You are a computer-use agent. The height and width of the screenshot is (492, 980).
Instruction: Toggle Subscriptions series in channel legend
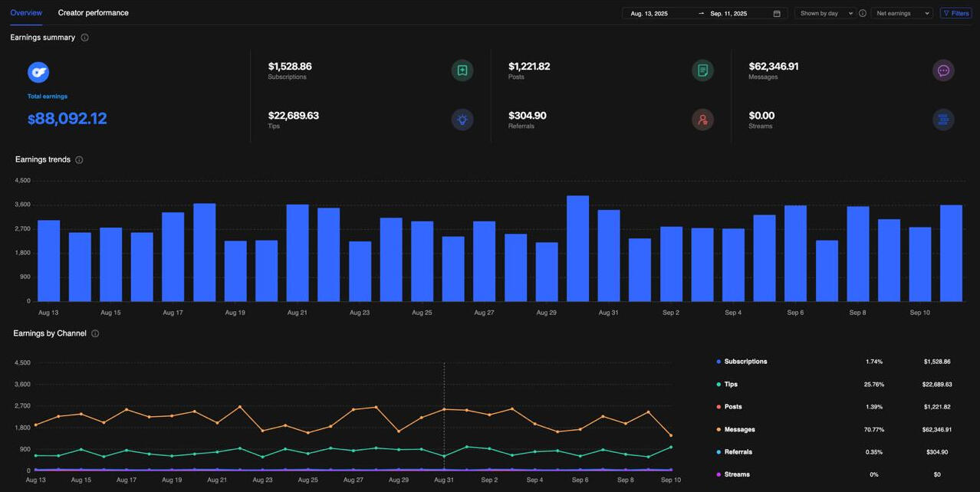click(x=745, y=362)
